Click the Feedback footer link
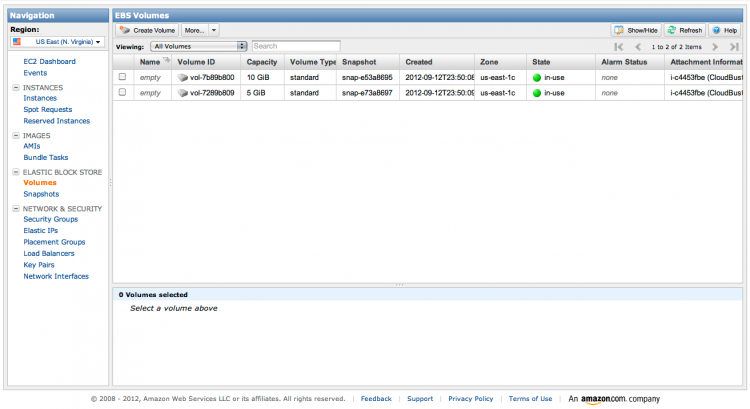The height and width of the screenshot is (409, 750). (376, 398)
